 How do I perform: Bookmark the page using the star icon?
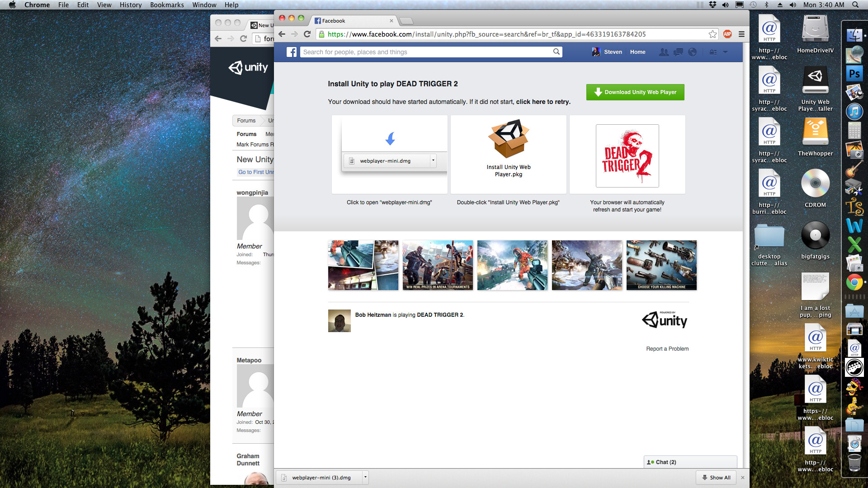tap(712, 34)
